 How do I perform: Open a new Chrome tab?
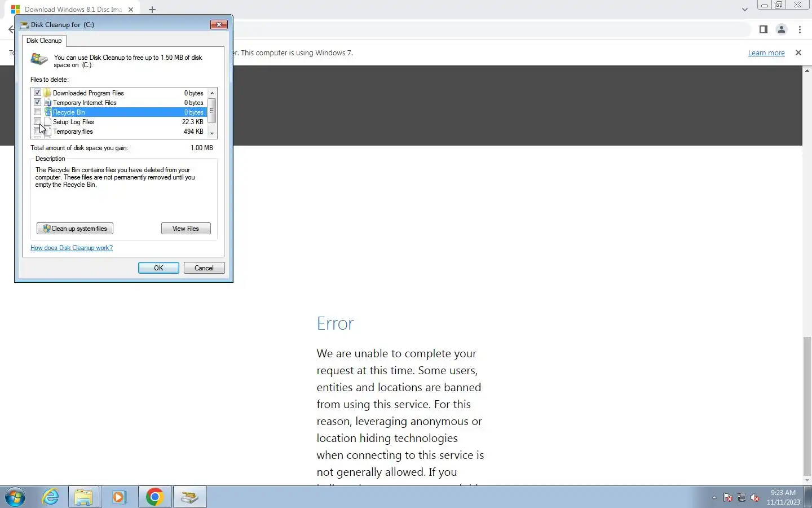pos(152,10)
